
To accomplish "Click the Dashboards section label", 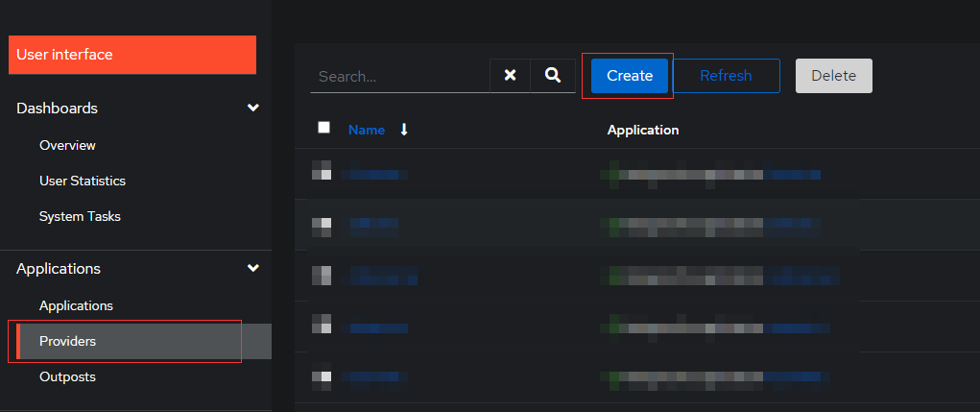I will pyautogui.click(x=57, y=109).
